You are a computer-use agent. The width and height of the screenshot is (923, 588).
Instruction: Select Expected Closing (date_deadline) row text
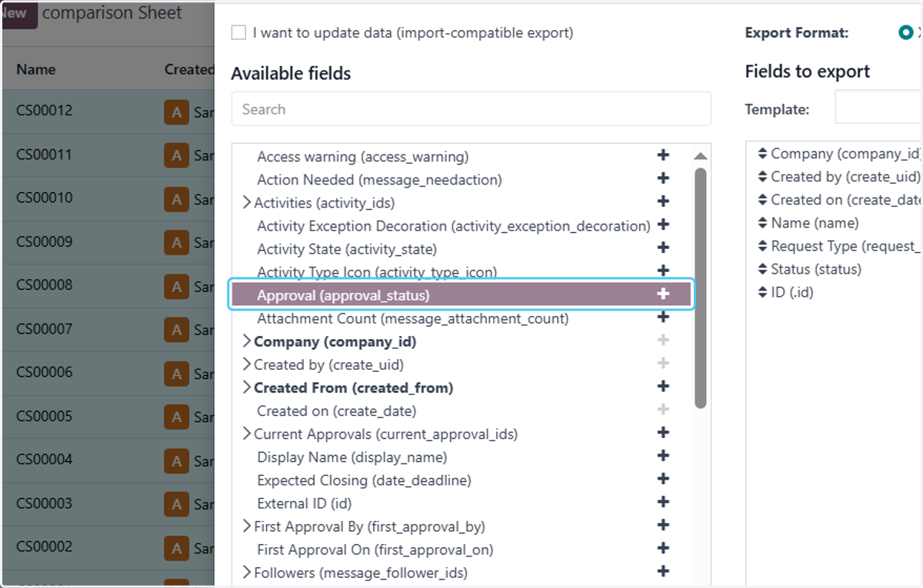pos(364,480)
